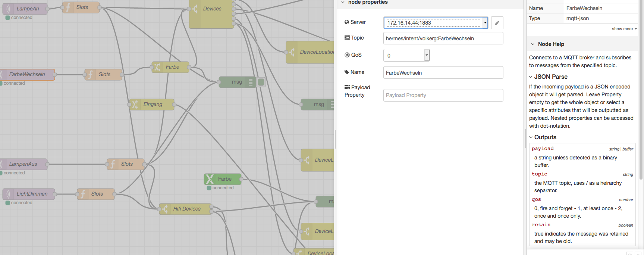This screenshot has height=255, width=644.
Task: Click the Farbe change node label
Action: coord(172,67)
